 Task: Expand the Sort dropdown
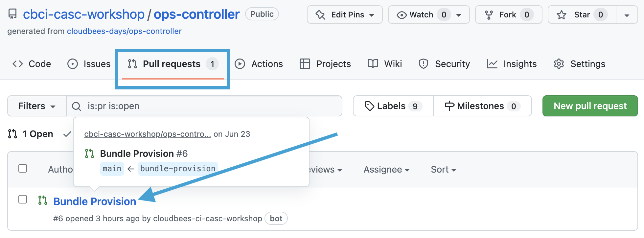pos(443,170)
